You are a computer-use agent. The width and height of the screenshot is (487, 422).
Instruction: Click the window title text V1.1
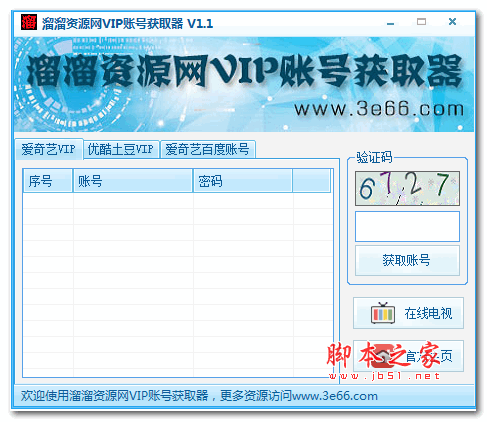[200, 24]
